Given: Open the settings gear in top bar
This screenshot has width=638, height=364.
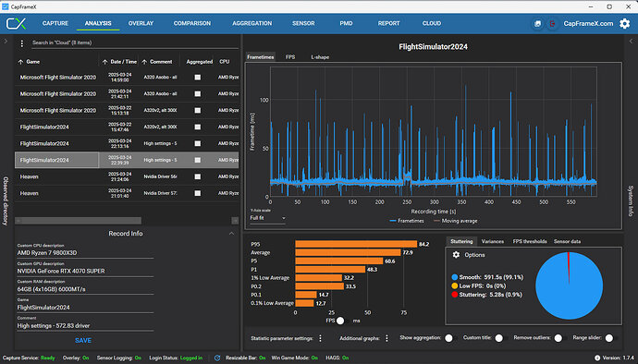Looking at the screenshot, I should (x=624, y=24).
